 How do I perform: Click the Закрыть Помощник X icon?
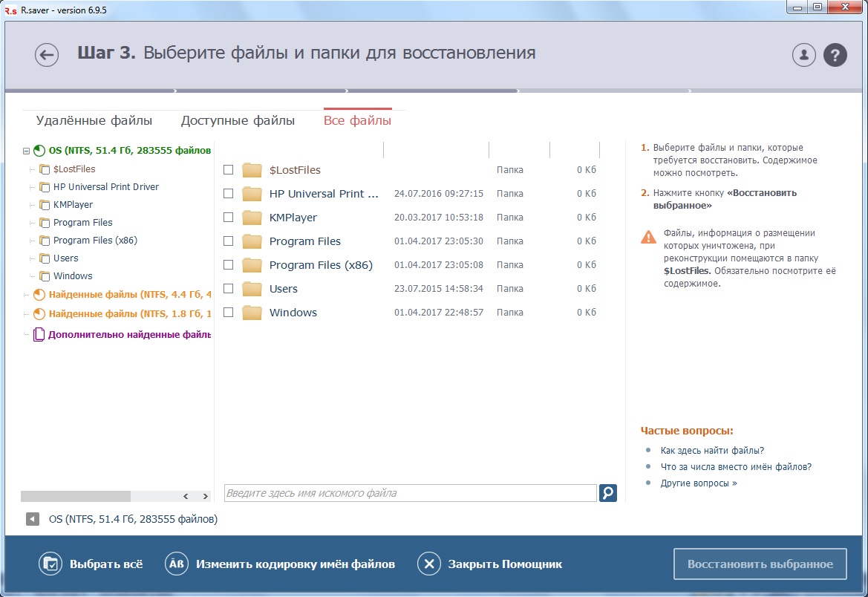[429, 564]
